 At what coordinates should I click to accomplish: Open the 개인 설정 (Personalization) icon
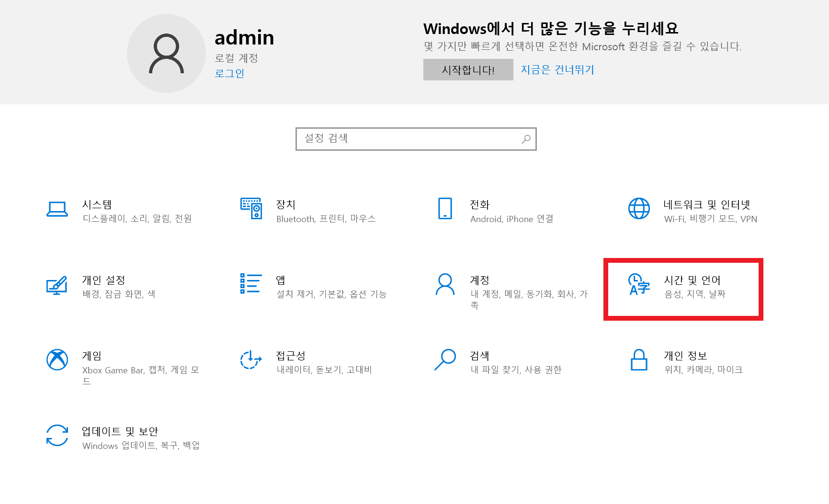coord(57,284)
